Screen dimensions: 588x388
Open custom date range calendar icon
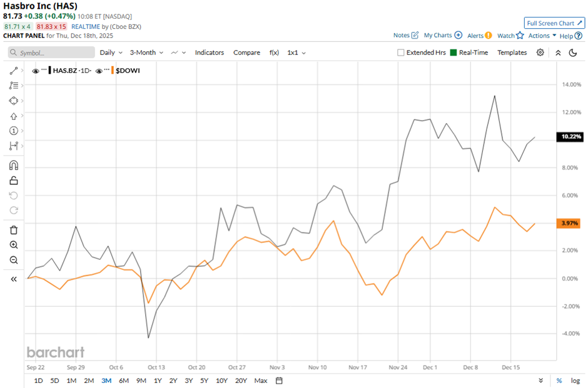(x=279, y=381)
